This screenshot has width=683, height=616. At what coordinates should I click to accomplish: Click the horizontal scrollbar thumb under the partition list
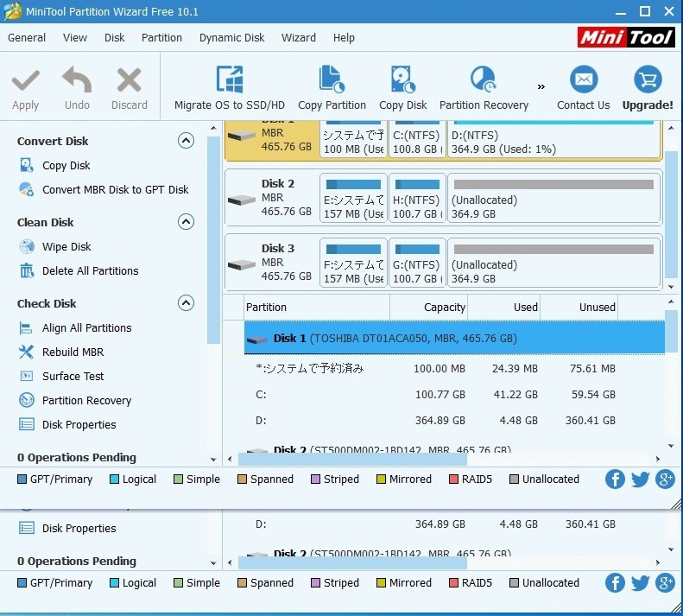(352, 459)
